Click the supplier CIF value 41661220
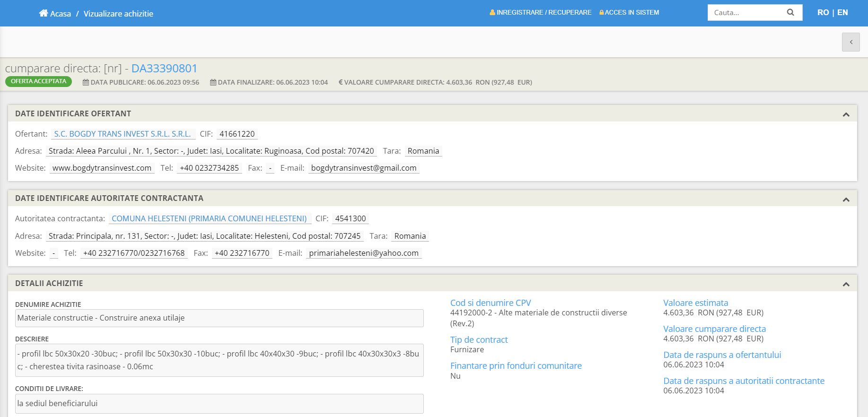868x417 pixels. coord(237,134)
